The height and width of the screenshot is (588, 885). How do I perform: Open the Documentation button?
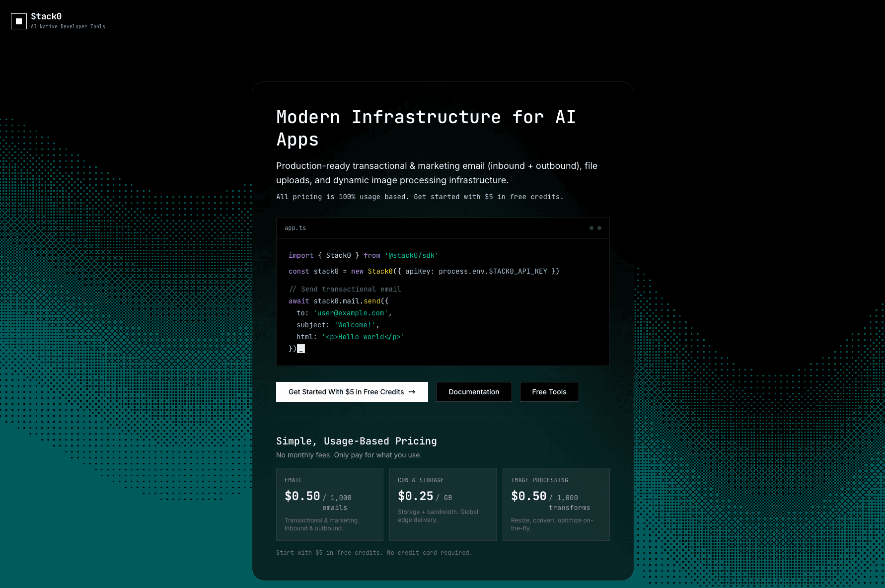pyautogui.click(x=474, y=392)
